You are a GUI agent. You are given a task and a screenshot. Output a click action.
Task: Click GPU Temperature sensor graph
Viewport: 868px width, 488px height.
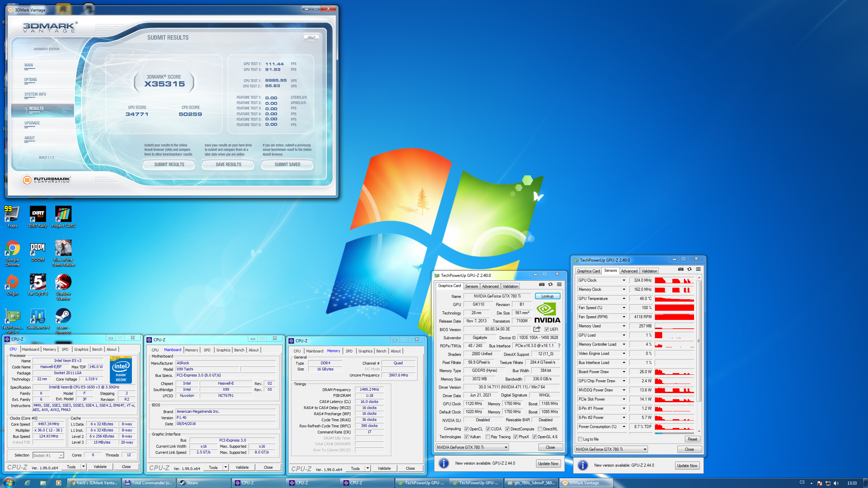coord(674,299)
